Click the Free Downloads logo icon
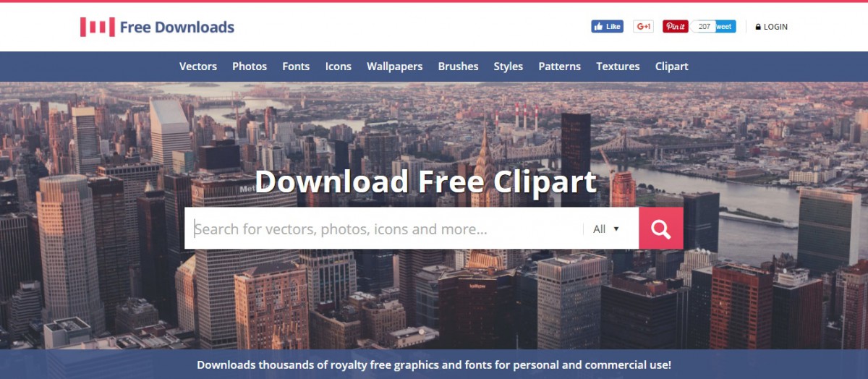The height and width of the screenshot is (379, 868). click(98, 27)
